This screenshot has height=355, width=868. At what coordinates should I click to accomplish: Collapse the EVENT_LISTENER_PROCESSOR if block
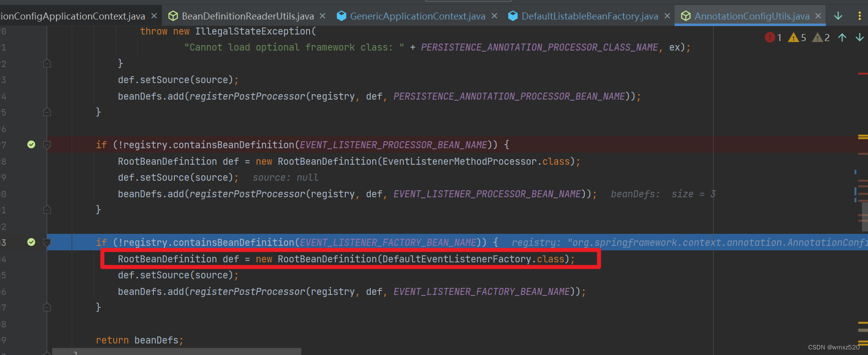[x=47, y=145]
